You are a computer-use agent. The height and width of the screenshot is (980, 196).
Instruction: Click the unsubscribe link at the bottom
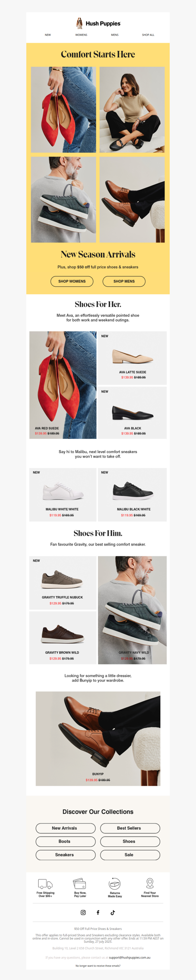click(x=98, y=966)
